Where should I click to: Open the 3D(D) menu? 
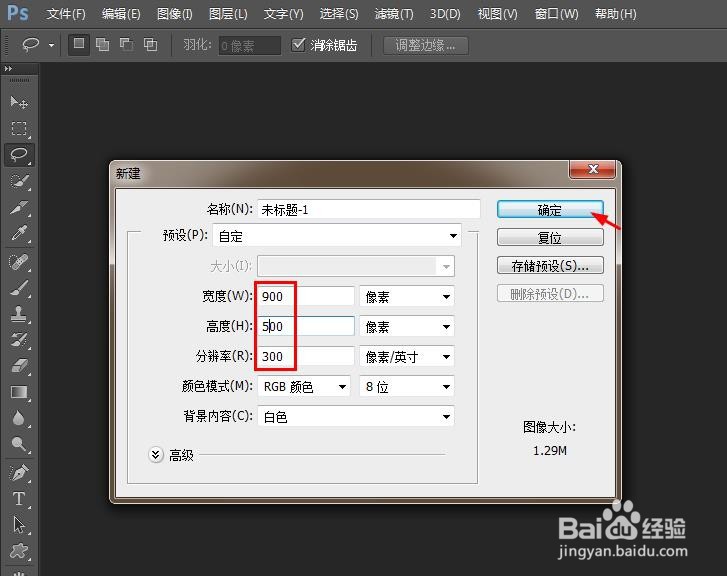pyautogui.click(x=445, y=14)
